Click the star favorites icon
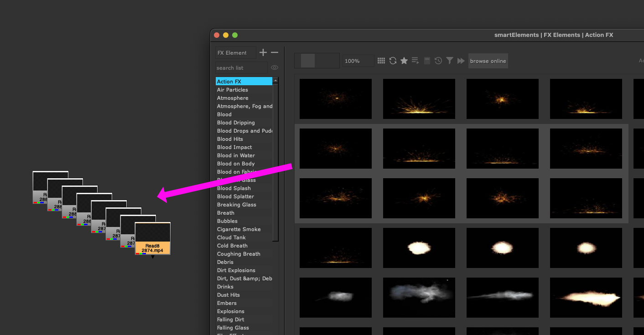 pyautogui.click(x=404, y=61)
